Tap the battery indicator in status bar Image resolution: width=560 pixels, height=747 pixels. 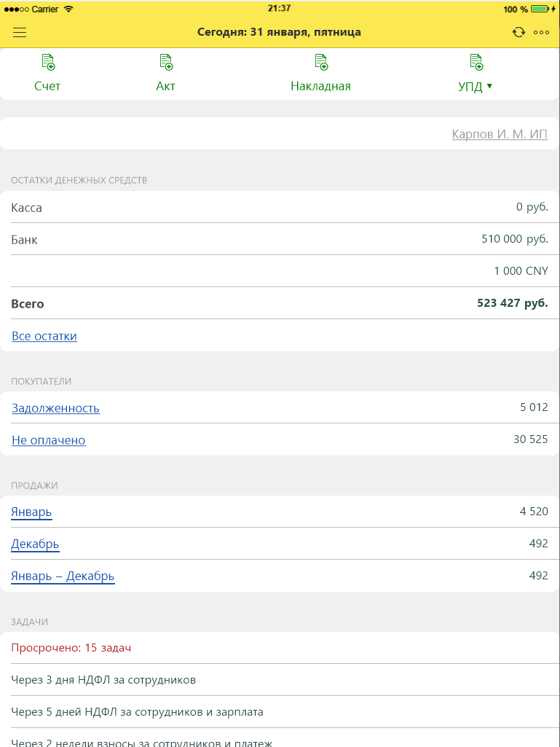539,9
